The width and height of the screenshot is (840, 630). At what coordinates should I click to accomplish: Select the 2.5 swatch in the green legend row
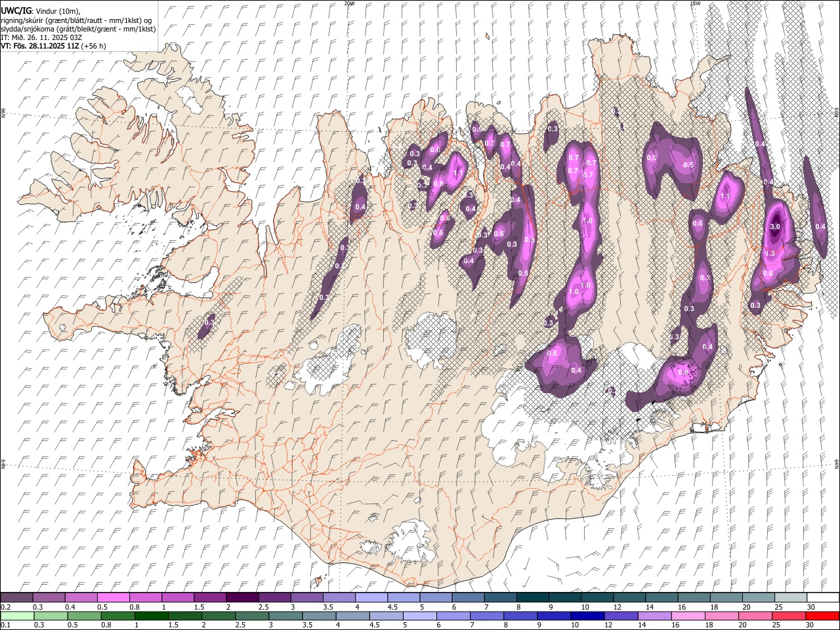tap(251, 616)
